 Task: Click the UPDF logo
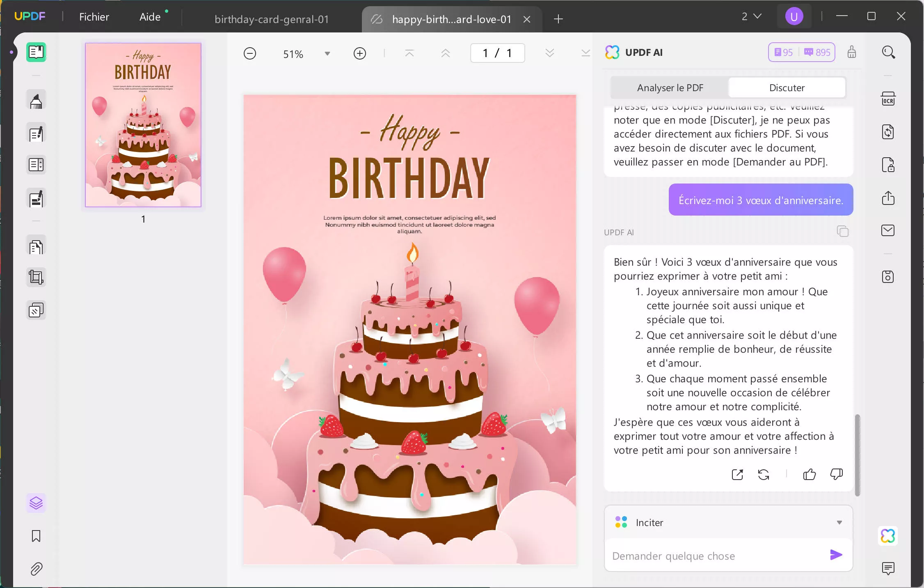[x=30, y=16]
